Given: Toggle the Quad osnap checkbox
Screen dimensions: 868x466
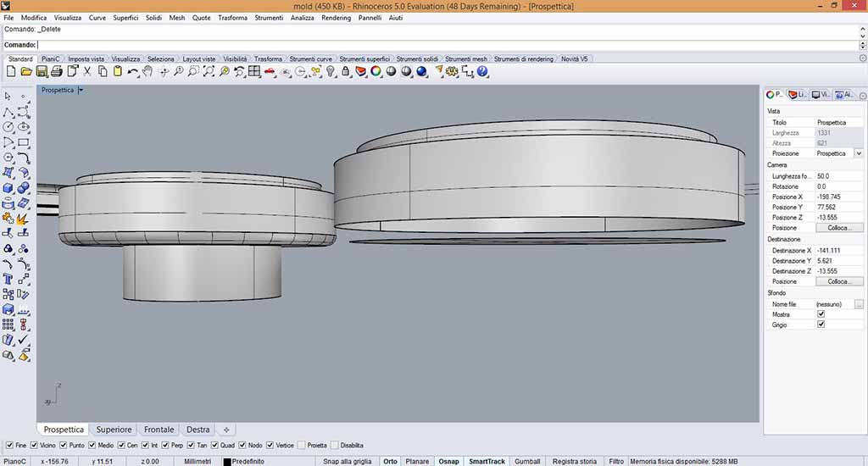Looking at the screenshot, I should [214, 445].
